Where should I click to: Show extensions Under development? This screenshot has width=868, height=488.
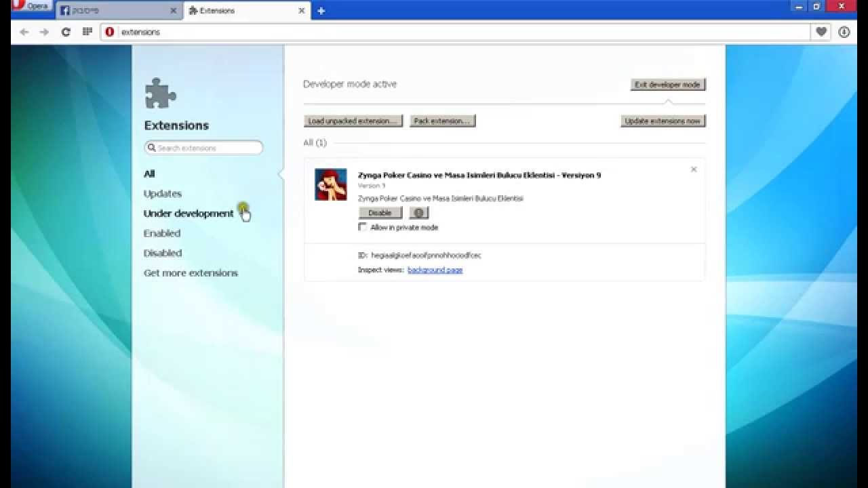[189, 213]
